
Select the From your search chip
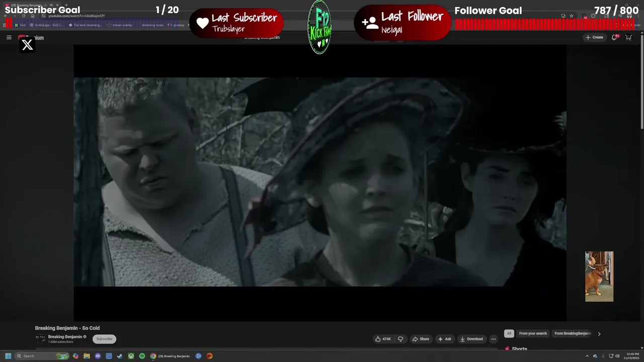point(533,333)
